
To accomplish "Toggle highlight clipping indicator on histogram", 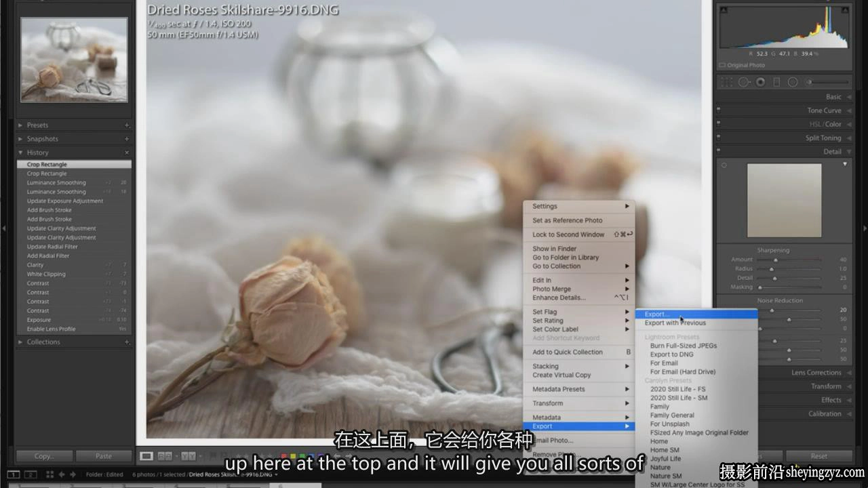I will tap(844, 9).
